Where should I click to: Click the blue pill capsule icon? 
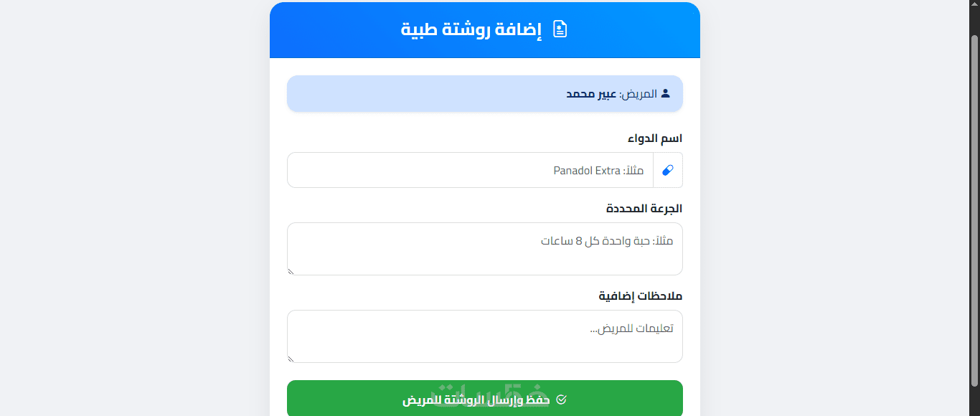pos(668,170)
